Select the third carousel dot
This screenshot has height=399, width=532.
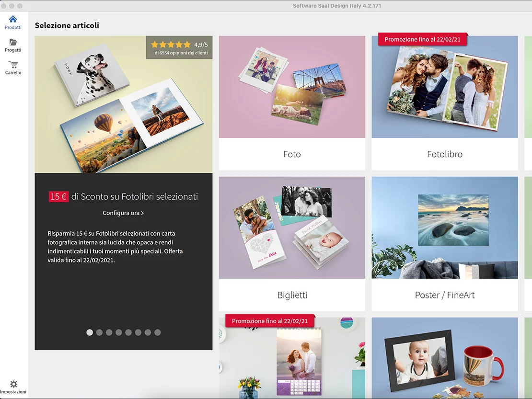click(x=109, y=332)
